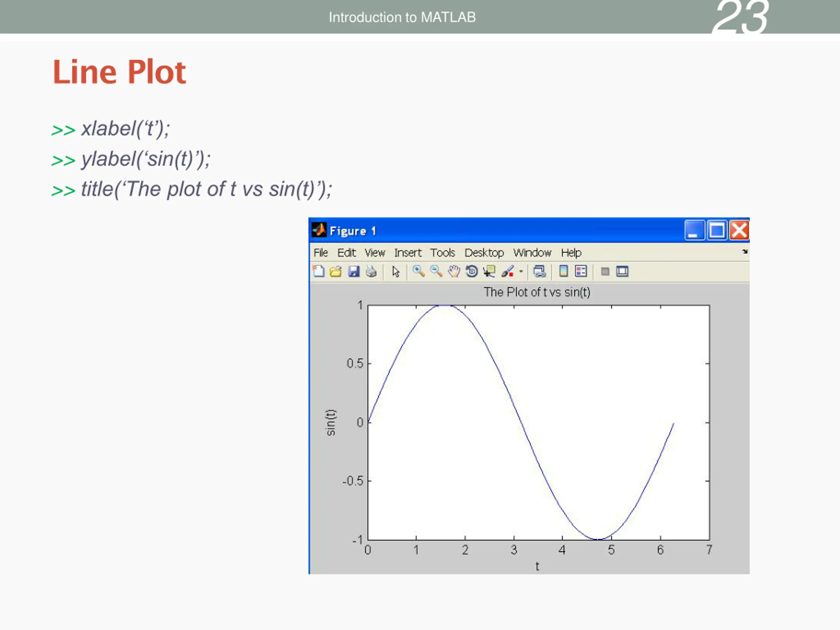840x630 pixels.
Task: Activate the Pan hand tool
Action: coord(454,271)
